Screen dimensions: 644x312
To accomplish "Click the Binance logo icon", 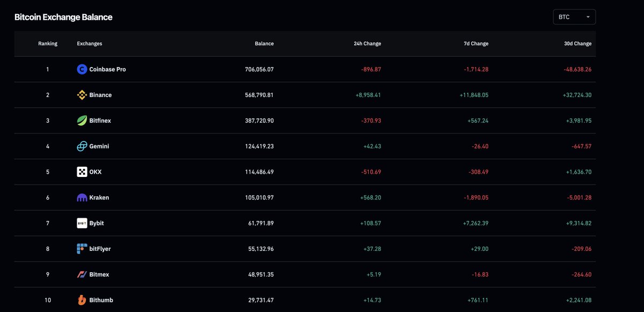I will (82, 95).
